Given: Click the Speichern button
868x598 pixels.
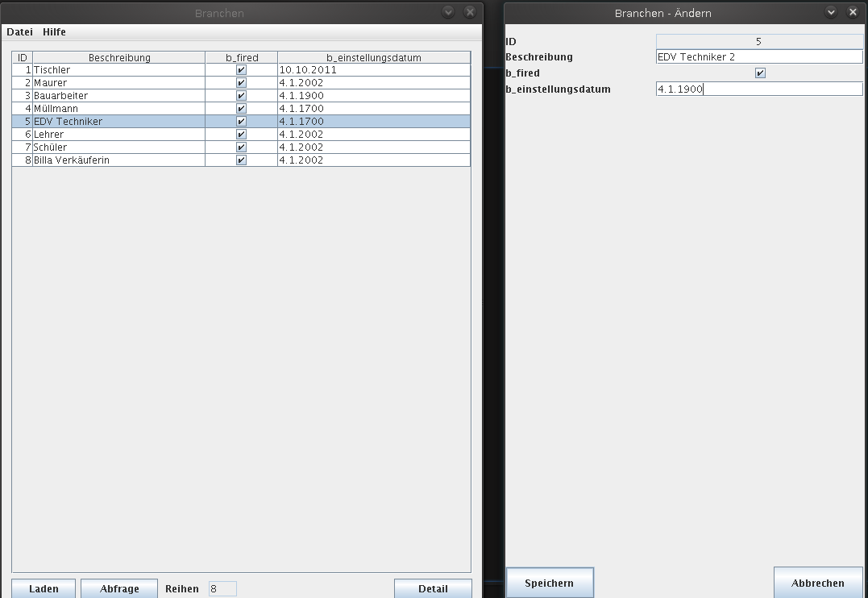Looking at the screenshot, I should (x=549, y=583).
